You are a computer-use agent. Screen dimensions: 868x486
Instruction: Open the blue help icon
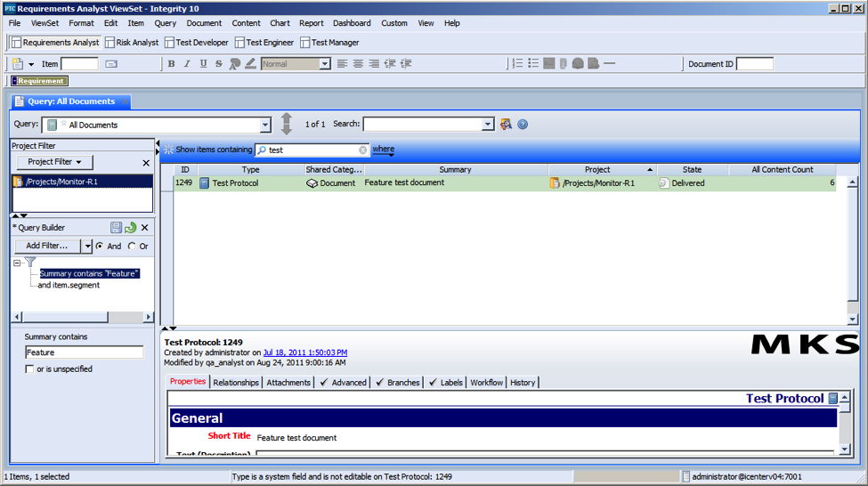[x=523, y=124]
